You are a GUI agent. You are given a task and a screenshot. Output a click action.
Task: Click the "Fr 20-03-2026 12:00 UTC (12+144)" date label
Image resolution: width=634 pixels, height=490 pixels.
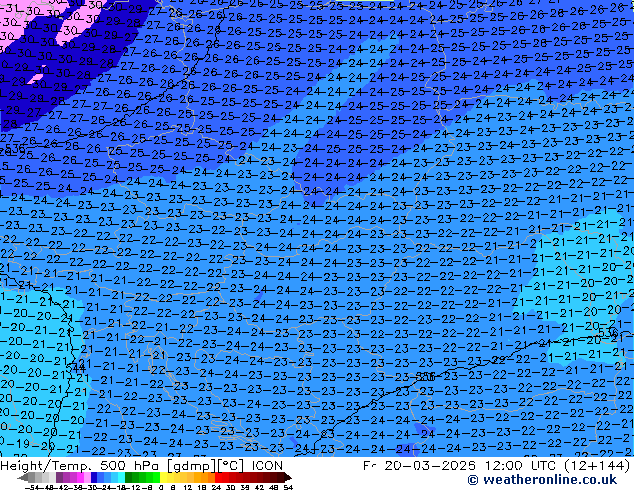pyautogui.click(x=497, y=466)
